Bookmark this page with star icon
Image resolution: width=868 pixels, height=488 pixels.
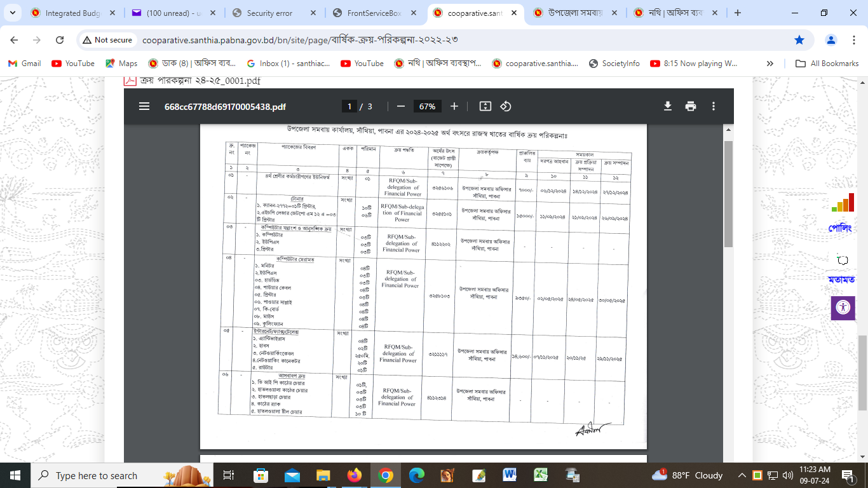(x=799, y=40)
